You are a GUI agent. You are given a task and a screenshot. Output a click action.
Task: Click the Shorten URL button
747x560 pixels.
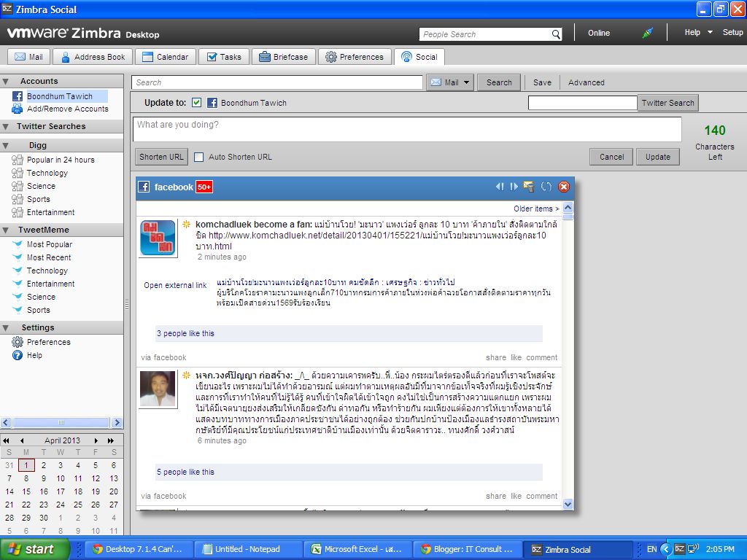pyautogui.click(x=161, y=157)
